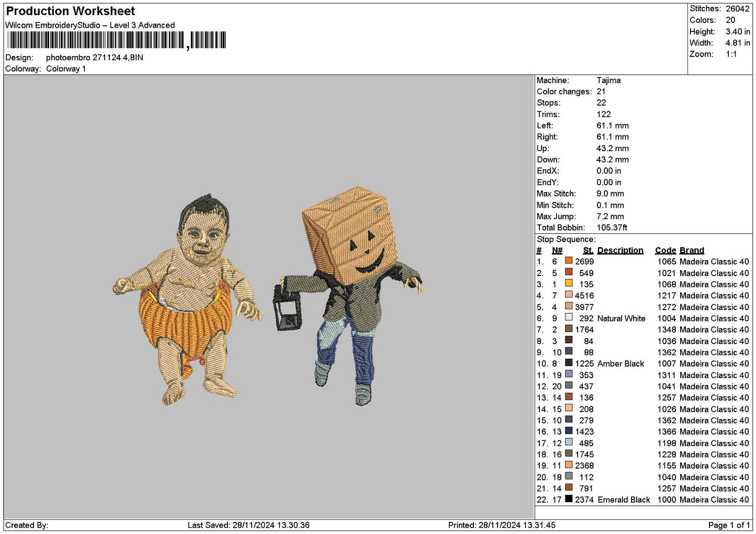The image size is (756, 534).
Task: Click the Trims value '122'
Action: coord(604,115)
